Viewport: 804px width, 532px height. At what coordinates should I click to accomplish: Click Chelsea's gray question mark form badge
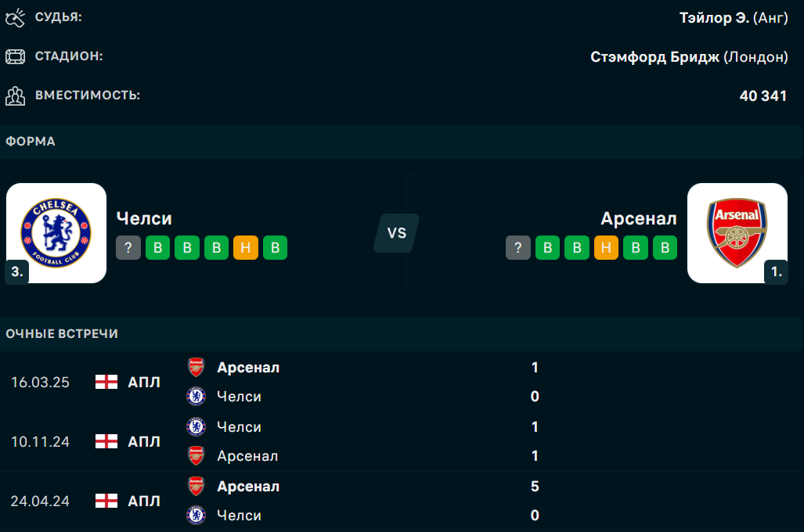[128, 248]
